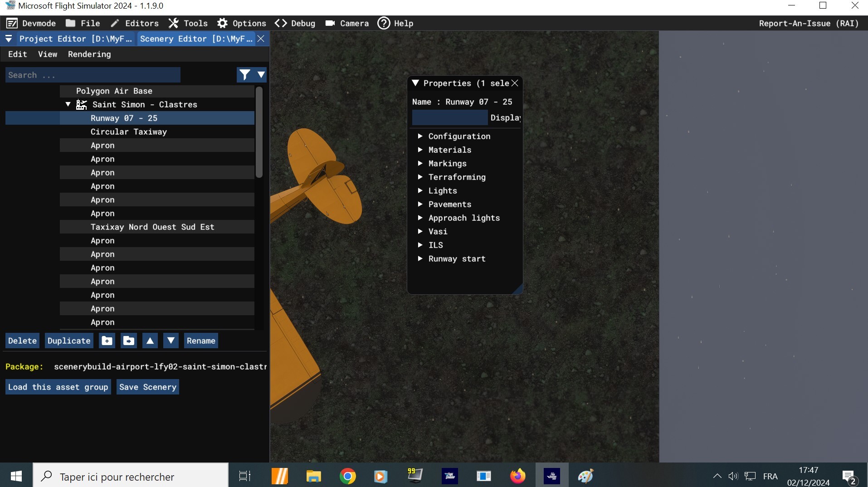Expand the Runway start section

[420, 258]
